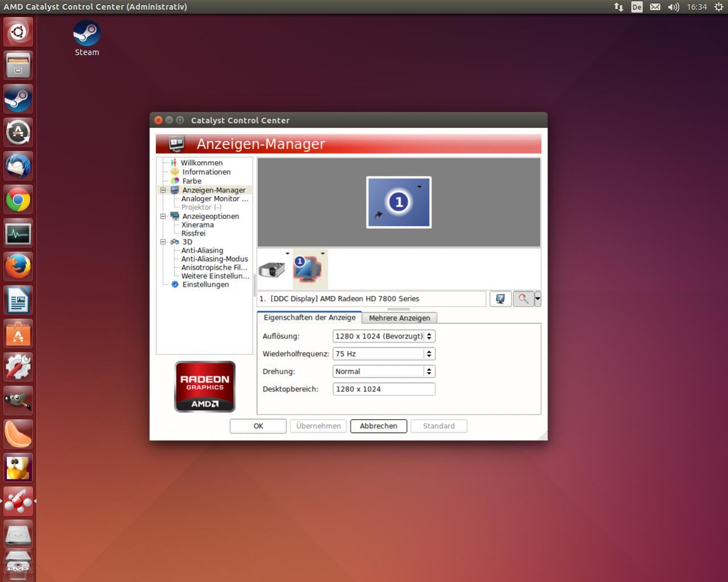Screen dimensions: 728x582
Task: Click the Standard button
Action: click(x=439, y=426)
